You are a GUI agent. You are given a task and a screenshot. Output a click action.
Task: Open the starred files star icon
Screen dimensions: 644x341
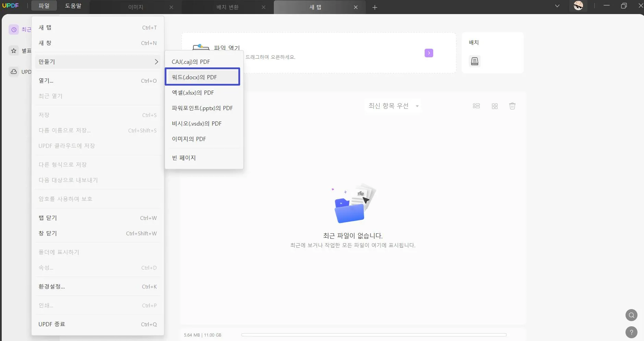[14, 51]
